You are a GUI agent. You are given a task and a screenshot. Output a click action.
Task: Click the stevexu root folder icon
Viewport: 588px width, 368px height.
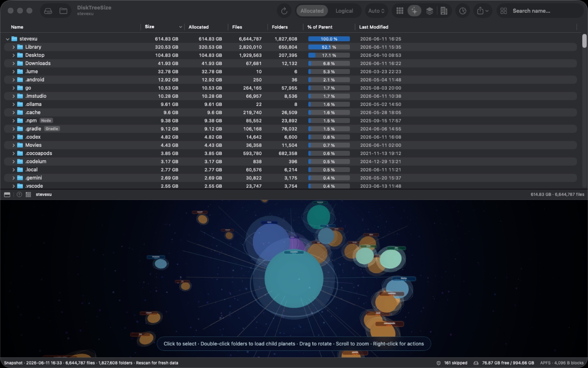click(x=14, y=39)
